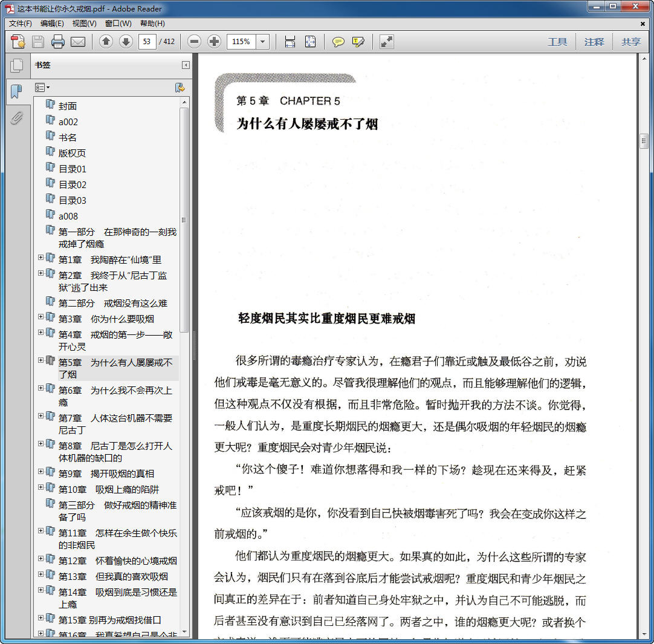Screen dimensions: 654x644
Task: Click the Email envelope icon
Action: point(78,42)
